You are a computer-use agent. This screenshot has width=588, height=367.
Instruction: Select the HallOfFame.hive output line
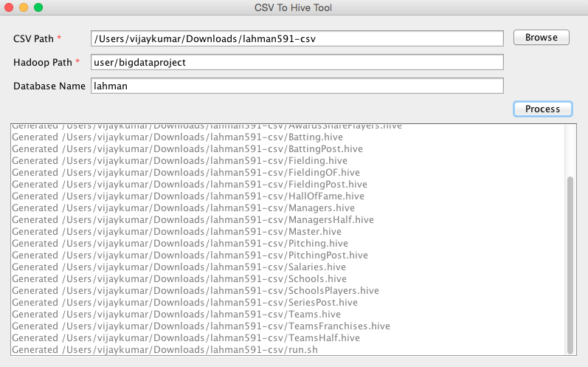click(x=188, y=196)
